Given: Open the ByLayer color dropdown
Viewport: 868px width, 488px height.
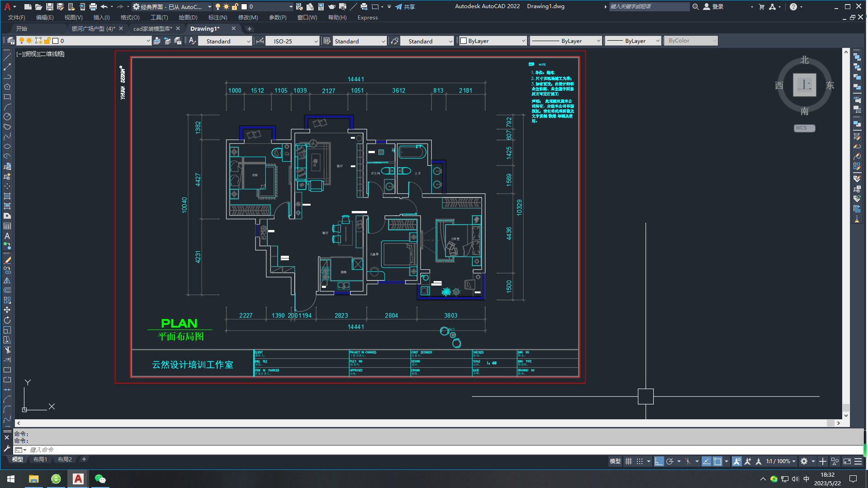Looking at the screenshot, I should [524, 41].
